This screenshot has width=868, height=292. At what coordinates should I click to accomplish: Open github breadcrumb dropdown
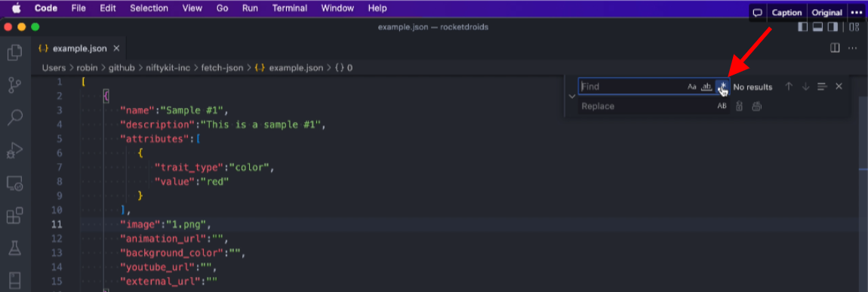coord(122,68)
